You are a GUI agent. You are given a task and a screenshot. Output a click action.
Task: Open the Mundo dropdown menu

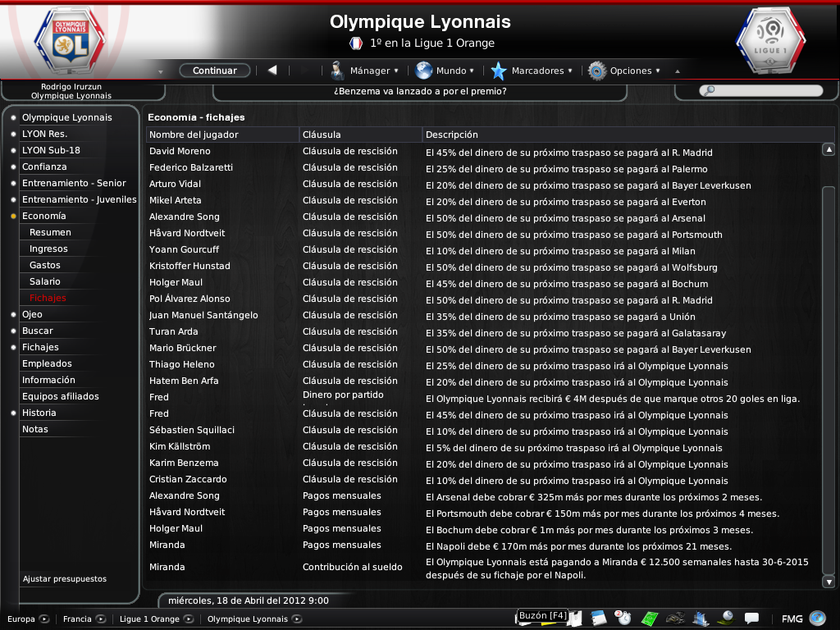coord(454,71)
